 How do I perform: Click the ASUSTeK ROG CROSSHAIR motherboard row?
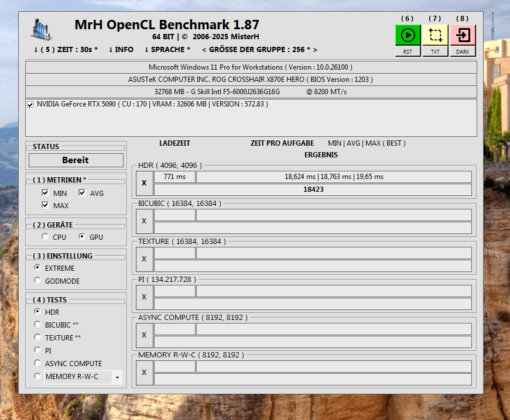pyautogui.click(x=251, y=80)
